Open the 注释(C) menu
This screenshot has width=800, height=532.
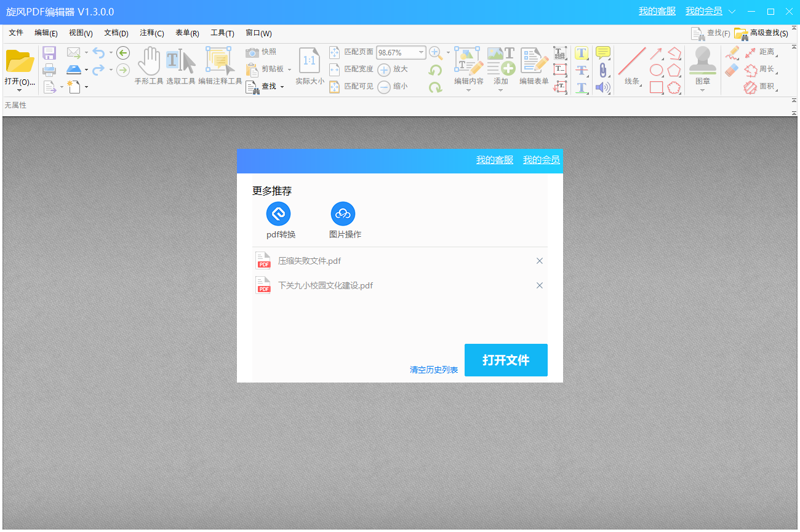pyautogui.click(x=151, y=33)
